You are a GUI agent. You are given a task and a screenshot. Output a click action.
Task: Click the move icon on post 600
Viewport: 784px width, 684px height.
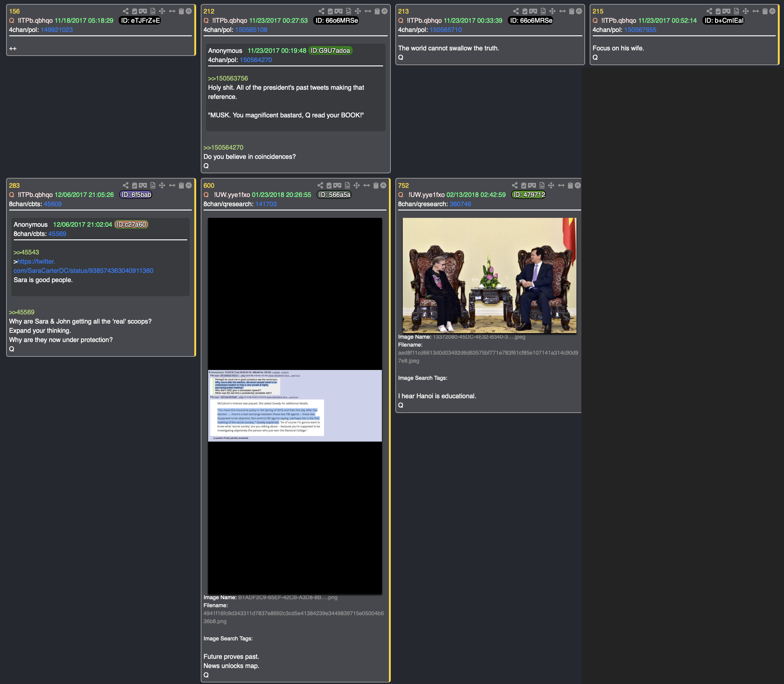point(357,185)
